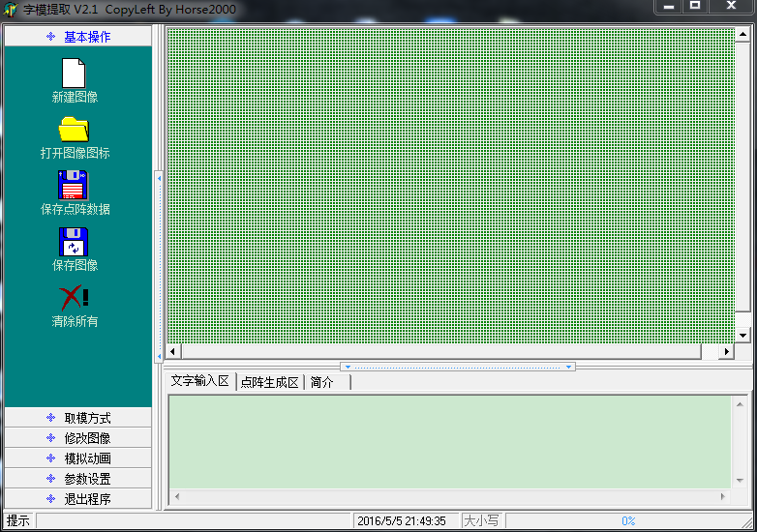The image size is (757, 532).
Task: Expand the 取模方式 section
Action: click(77, 418)
